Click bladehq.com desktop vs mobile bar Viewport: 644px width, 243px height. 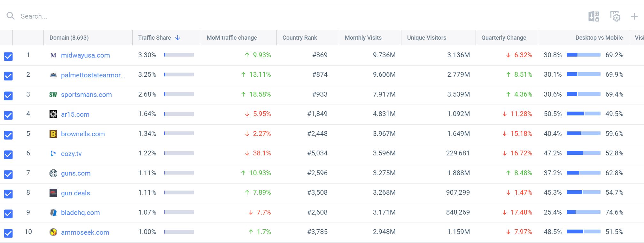584,212
